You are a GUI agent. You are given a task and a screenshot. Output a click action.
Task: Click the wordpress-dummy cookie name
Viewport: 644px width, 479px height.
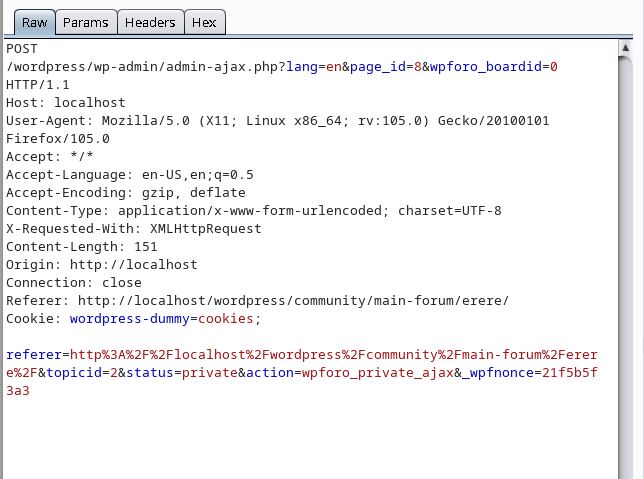coord(130,319)
